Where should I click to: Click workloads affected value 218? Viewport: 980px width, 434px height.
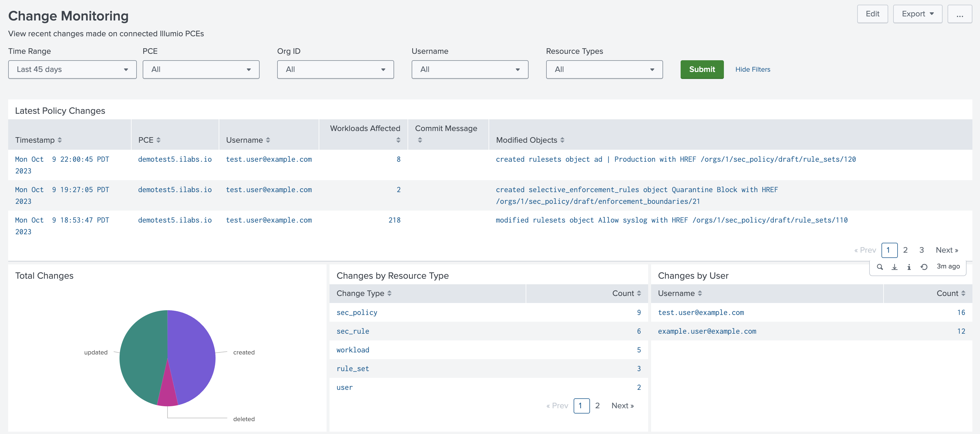(394, 220)
